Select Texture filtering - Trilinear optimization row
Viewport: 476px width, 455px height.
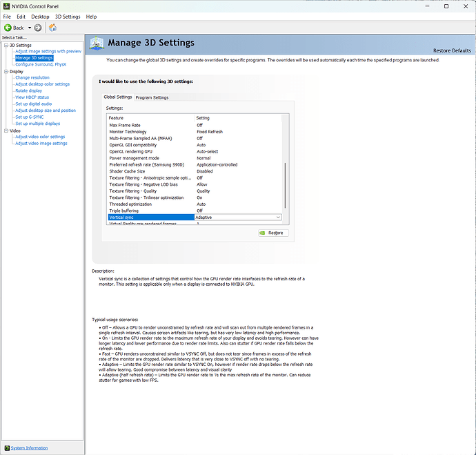(195, 197)
